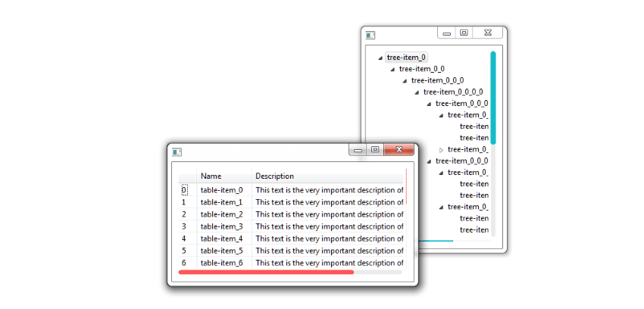Click the description cell of table-item_3
Viewport: 644px width, 309px height.
[329, 226]
